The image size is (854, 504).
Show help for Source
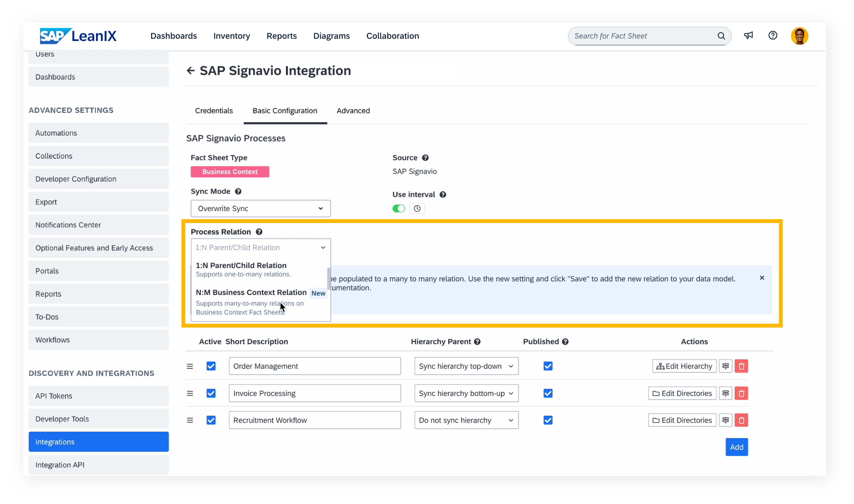425,158
